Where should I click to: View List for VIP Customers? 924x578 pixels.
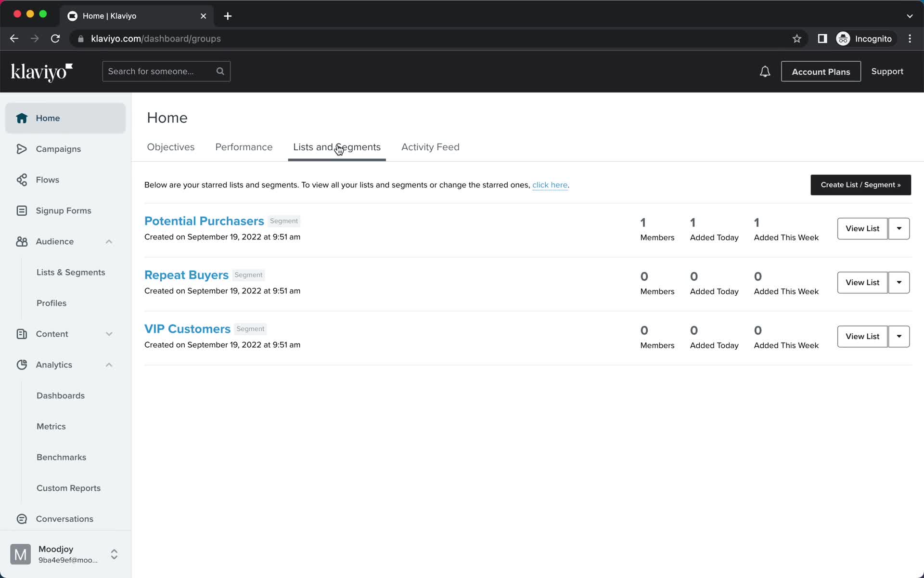click(x=862, y=336)
